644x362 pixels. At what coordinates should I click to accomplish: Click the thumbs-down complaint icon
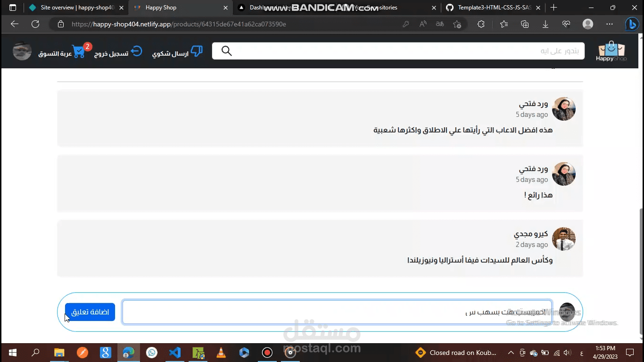coord(197,51)
